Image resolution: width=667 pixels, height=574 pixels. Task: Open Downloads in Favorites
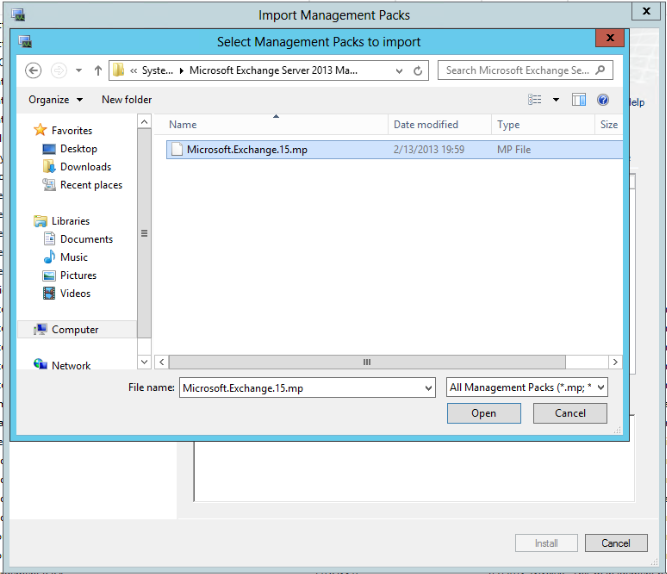[85, 167]
